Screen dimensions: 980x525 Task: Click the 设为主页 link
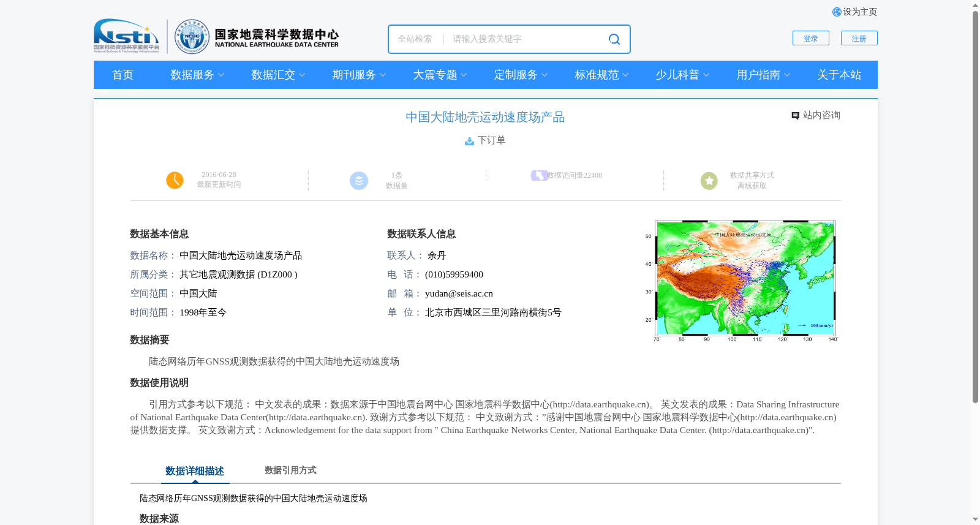click(860, 12)
